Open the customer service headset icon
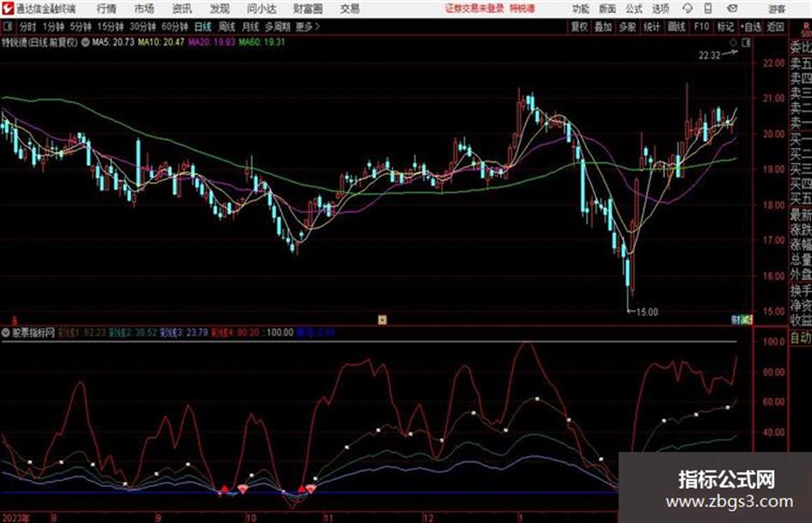Screen dimensions: 812x523 (687, 9)
